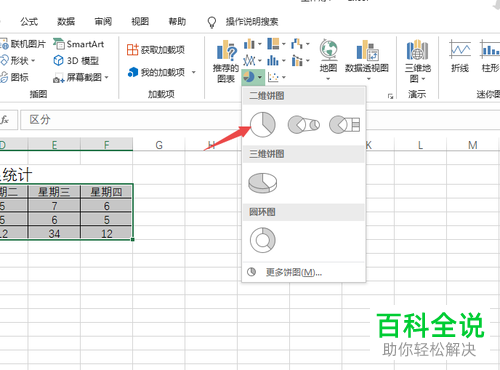Click the selection fill handle corner
Image resolution: width=500 pixels, height=370 pixels.
coord(133,239)
